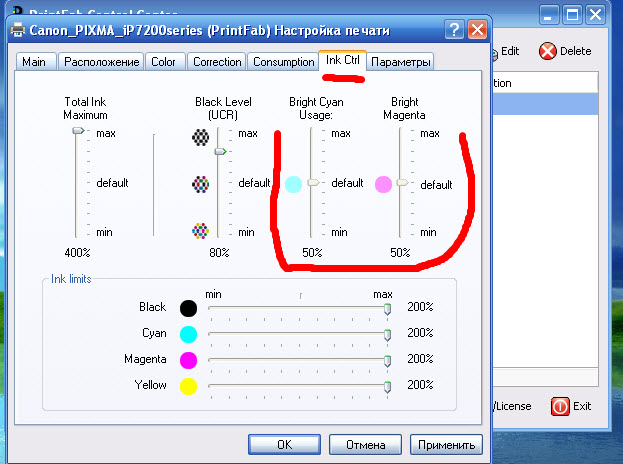Image resolution: width=623 pixels, height=464 pixels.
Task: Open the Consumption tab
Action: point(284,62)
